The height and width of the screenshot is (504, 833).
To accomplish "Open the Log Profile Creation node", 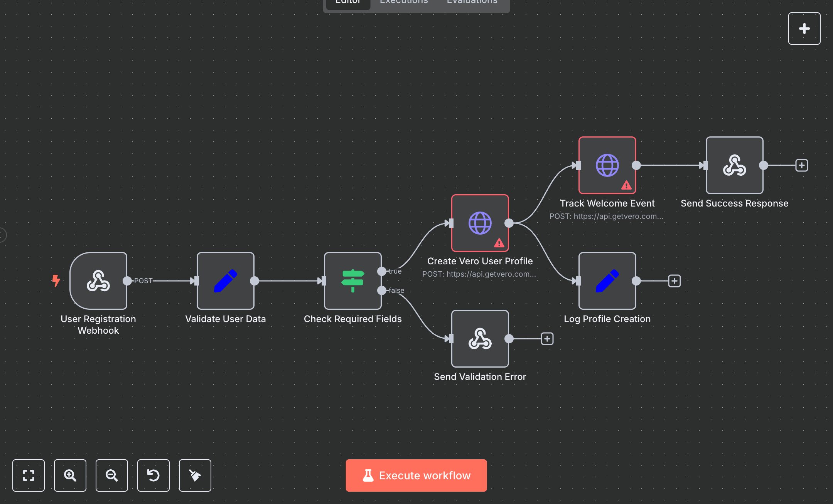I will [607, 281].
